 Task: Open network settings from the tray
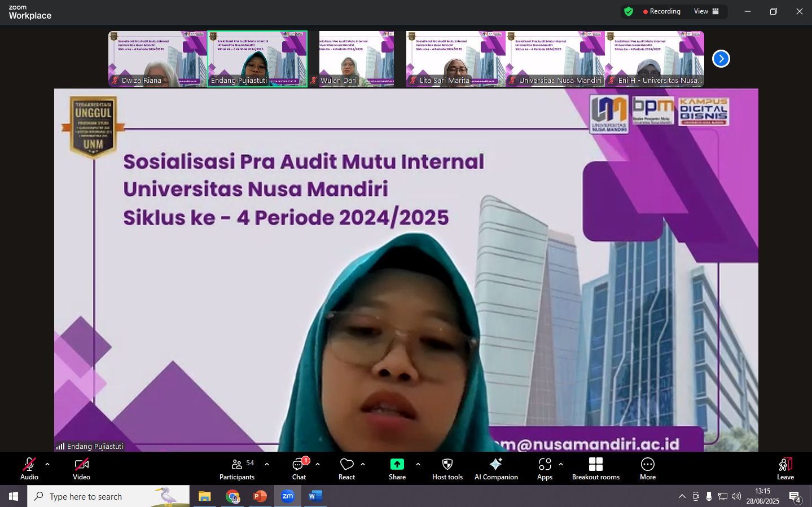point(723,496)
